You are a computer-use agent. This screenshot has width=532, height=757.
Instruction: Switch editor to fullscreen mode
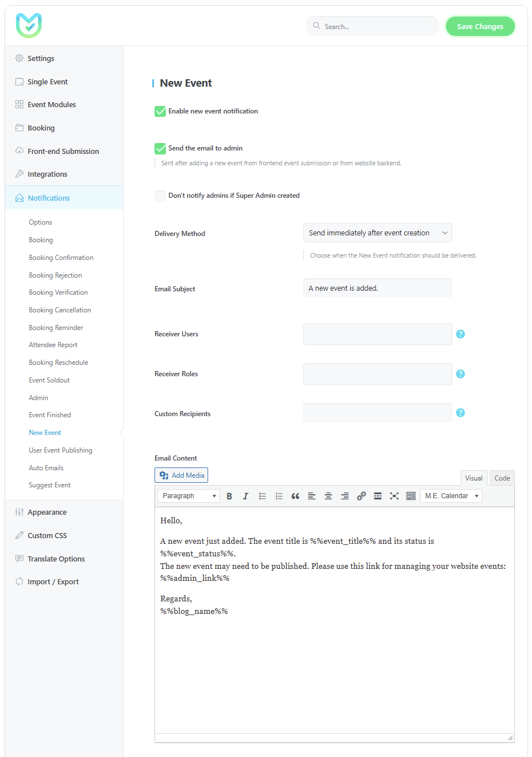[x=394, y=496]
